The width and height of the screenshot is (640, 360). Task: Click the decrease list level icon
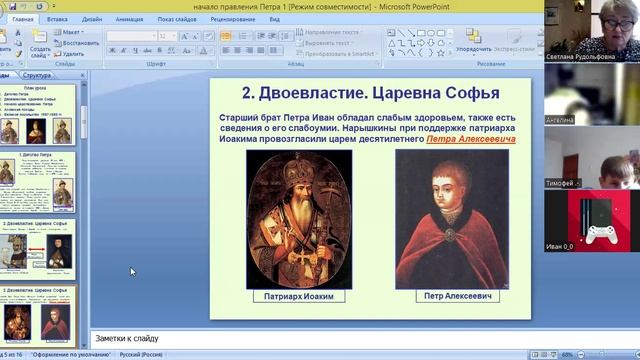261,36
